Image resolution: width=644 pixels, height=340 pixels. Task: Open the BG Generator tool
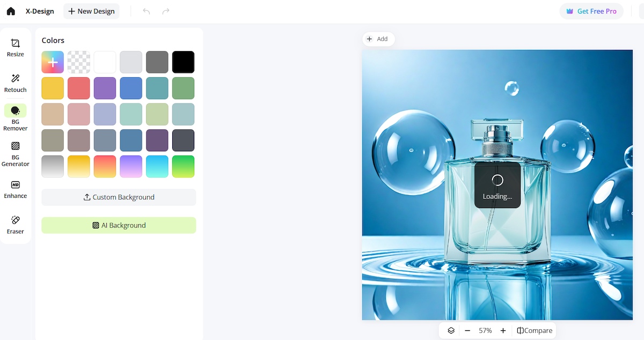(x=16, y=153)
